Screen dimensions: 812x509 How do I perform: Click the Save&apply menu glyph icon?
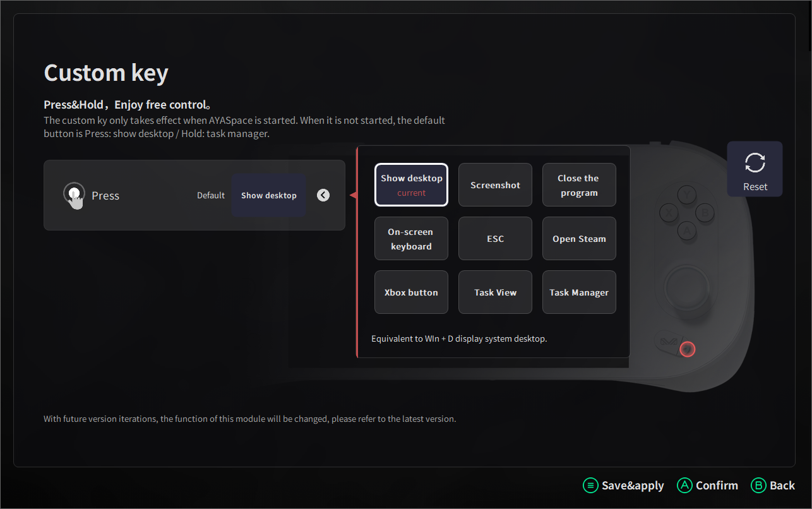point(590,485)
